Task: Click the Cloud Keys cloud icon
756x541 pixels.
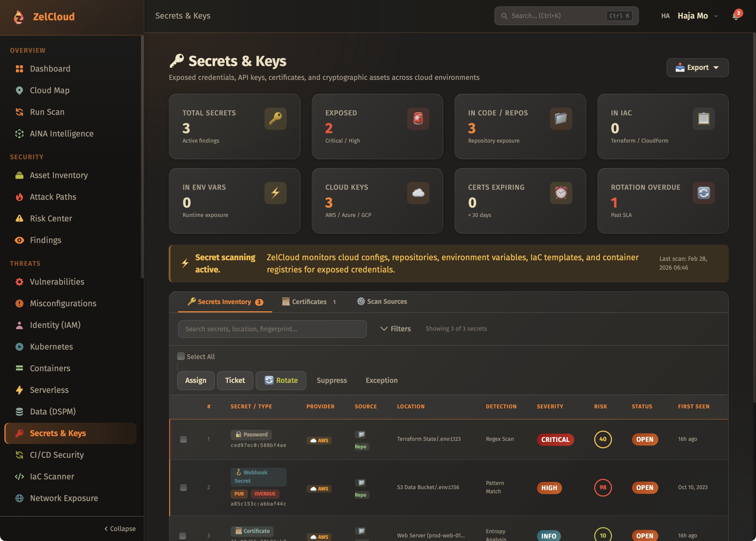Action: tap(418, 193)
